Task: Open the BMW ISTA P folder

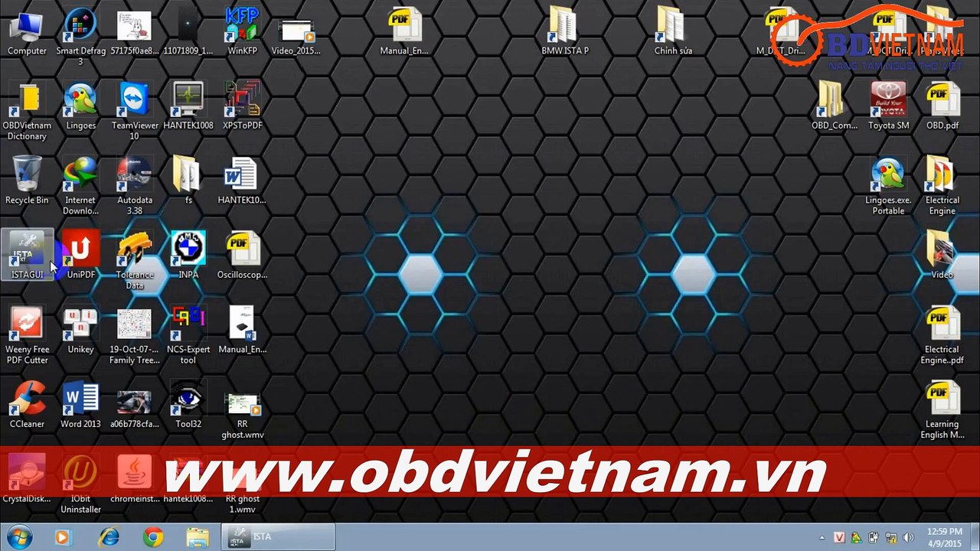Action: click(x=565, y=31)
